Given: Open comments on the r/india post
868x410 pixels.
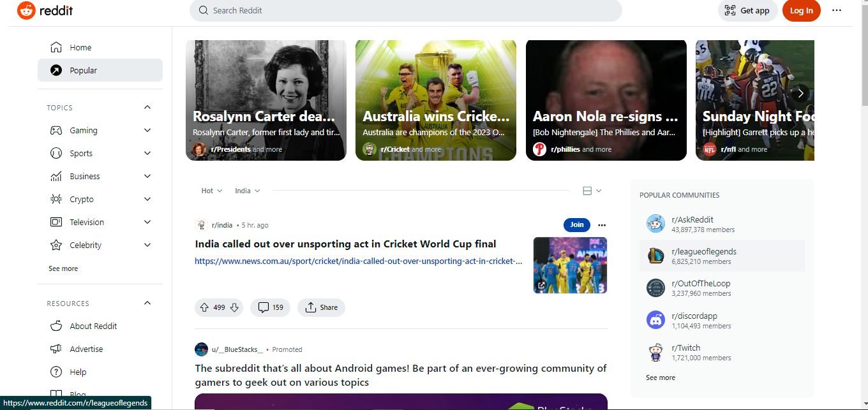Looking at the screenshot, I should coord(270,307).
